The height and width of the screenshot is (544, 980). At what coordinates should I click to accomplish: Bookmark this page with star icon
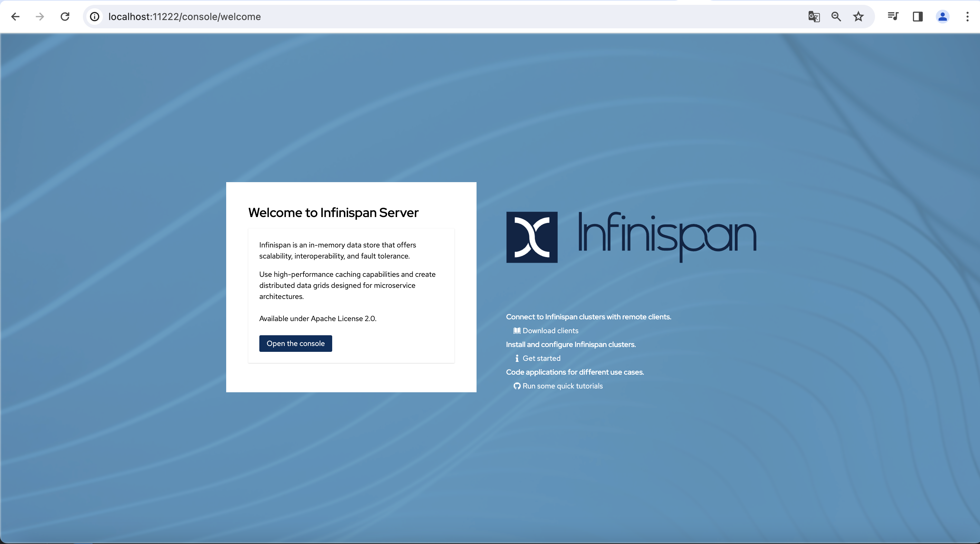pyautogui.click(x=858, y=17)
